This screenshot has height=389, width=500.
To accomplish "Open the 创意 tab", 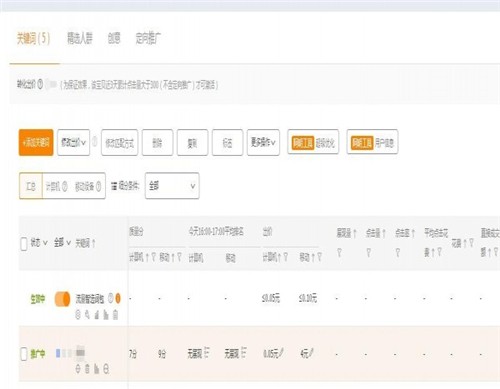I will click(x=114, y=38).
